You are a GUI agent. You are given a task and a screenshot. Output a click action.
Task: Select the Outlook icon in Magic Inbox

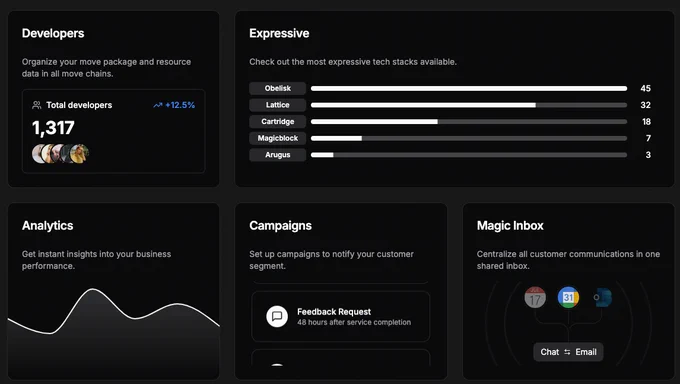pos(602,298)
